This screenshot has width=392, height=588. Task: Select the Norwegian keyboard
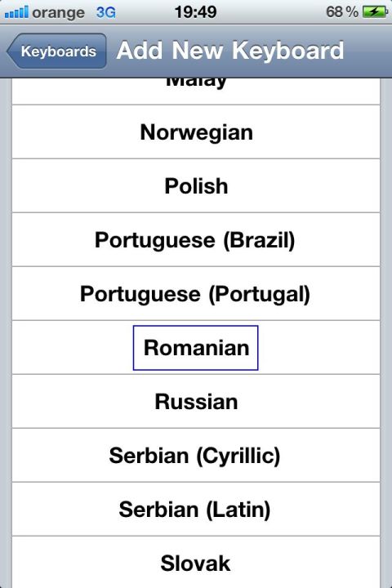196,132
